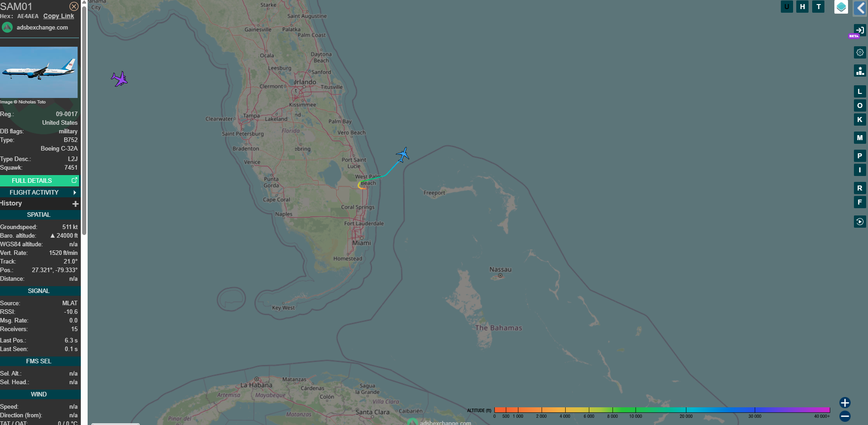
Task: Toggle the L button on right toolbar
Action: (860, 92)
